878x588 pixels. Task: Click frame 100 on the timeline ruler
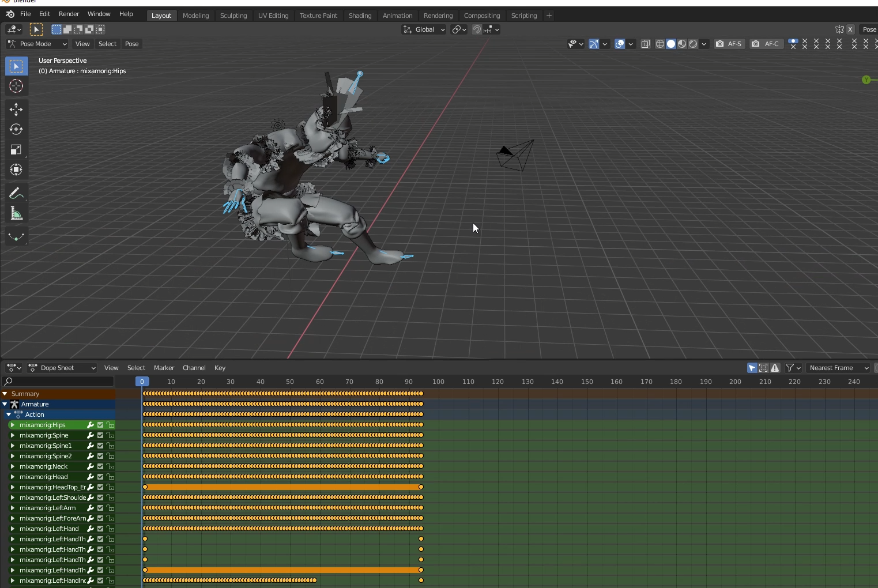click(x=439, y=382)
